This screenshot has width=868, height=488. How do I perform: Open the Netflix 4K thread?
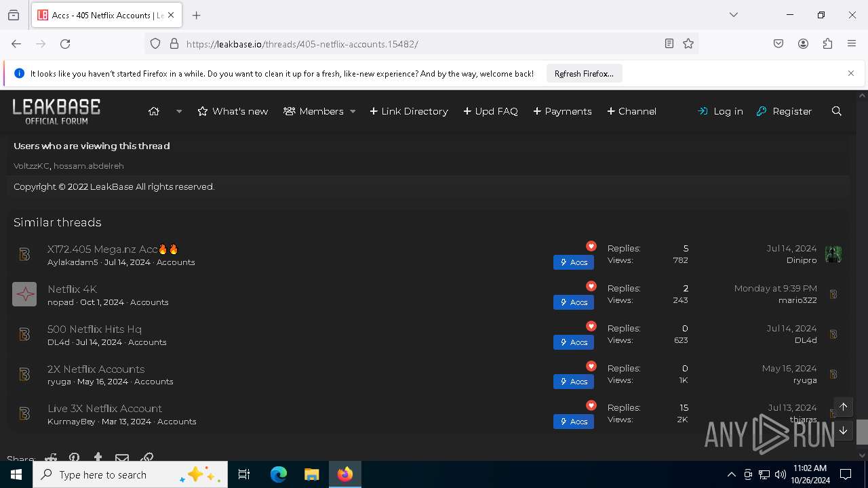[x=72, y=289]
